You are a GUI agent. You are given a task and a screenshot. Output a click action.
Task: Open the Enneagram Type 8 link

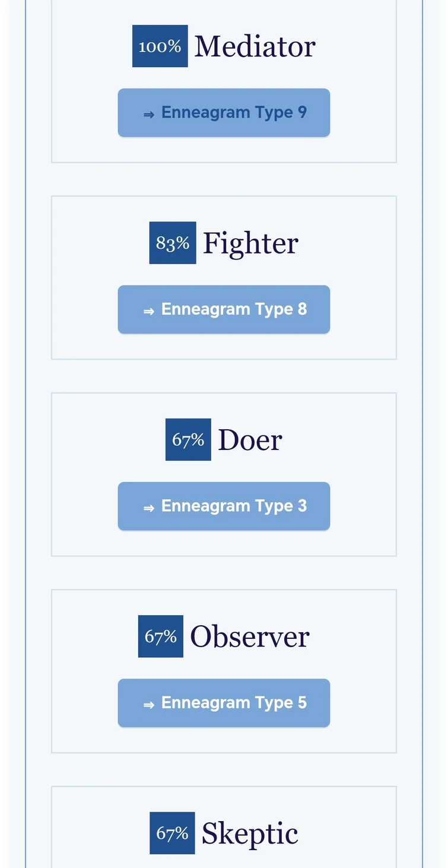pos(234,309)
